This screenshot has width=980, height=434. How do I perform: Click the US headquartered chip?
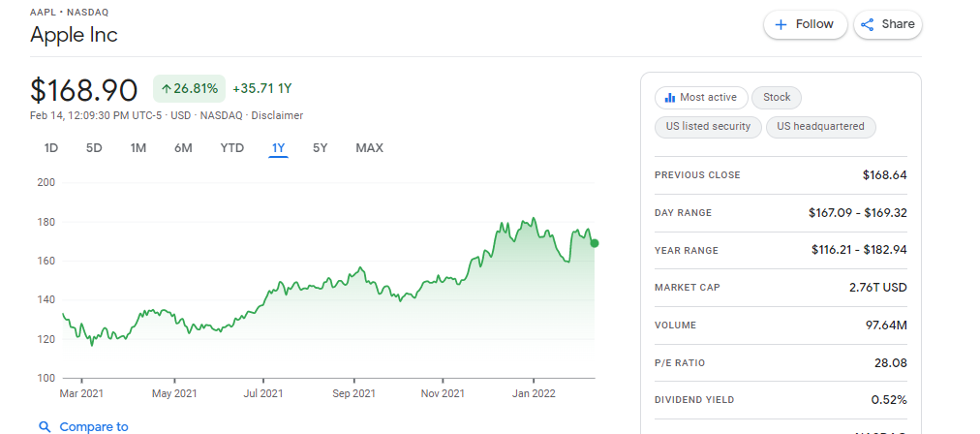coord(820,126)
